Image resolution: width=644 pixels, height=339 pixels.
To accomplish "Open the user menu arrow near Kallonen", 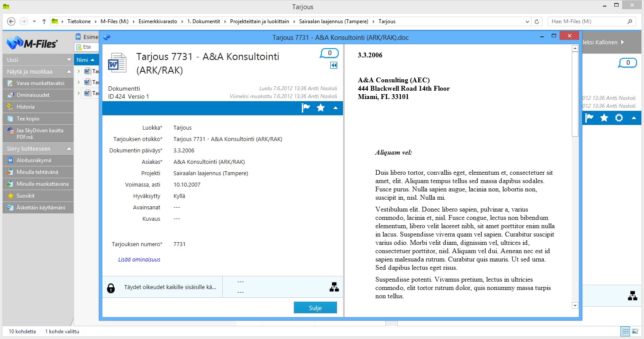I will pyautogui.click(x=623, y=42).
